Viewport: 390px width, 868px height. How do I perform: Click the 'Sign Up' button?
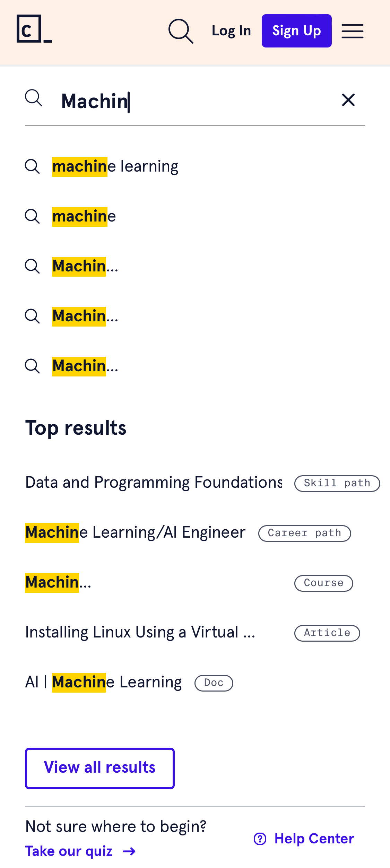(x=296, y=30)
